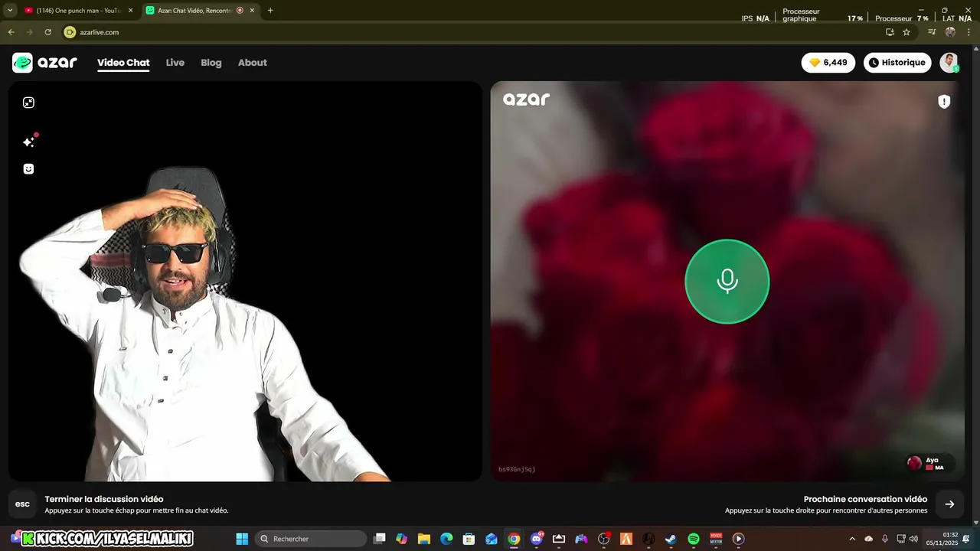Open the face filter smiley icon
The height and width of the screenshot is (551, 980).
pos(28,169)
